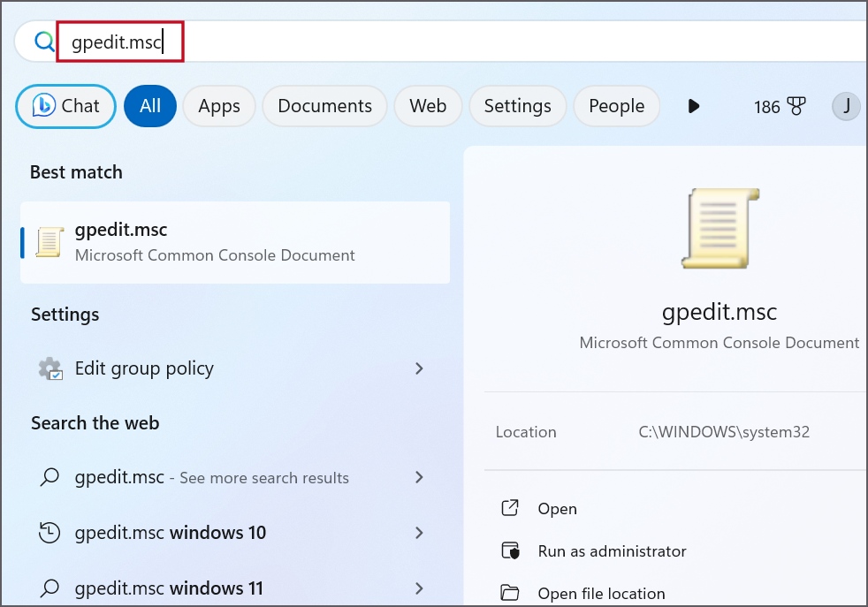The width and height of the screenshot is (868, 607).
Task: Click the large gpedit.msc scroll icon
Action: pos(720,227)
